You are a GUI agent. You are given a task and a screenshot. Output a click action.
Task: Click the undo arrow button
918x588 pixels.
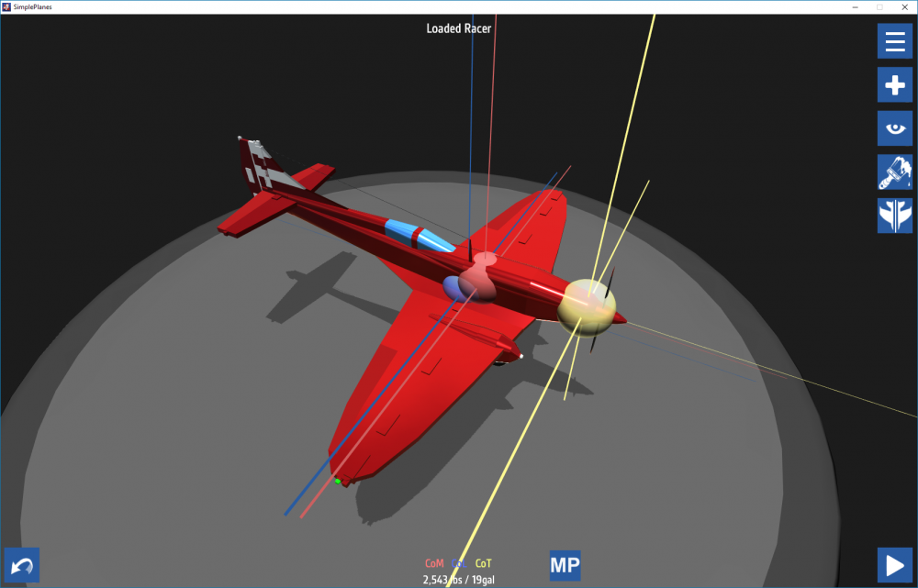pyautogui.click(x=22, y=565)
